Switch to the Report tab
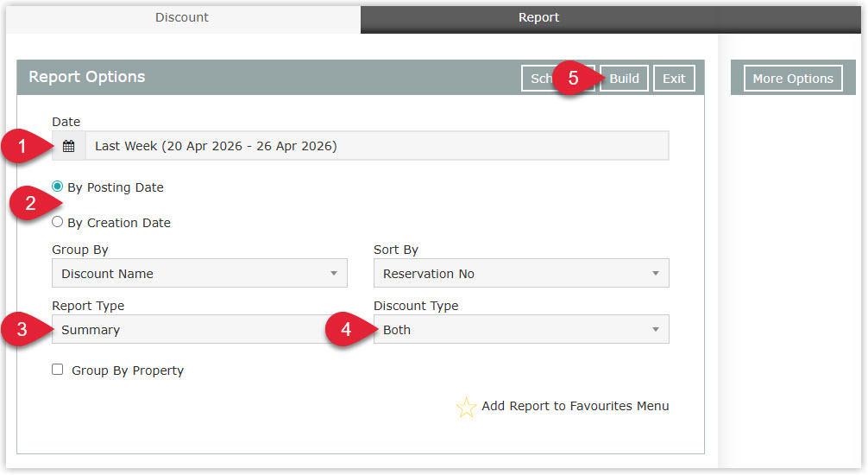 (x=538, y=18)
